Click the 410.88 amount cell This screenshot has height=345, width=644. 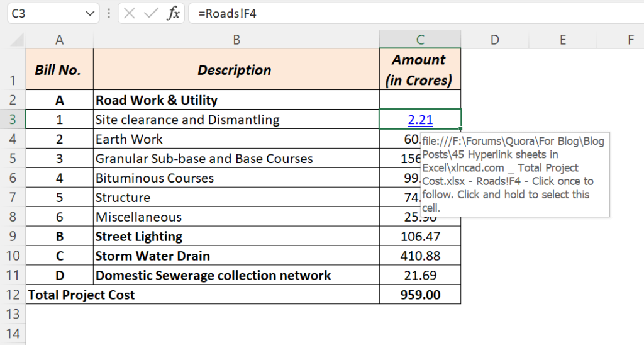coord(419,256)
